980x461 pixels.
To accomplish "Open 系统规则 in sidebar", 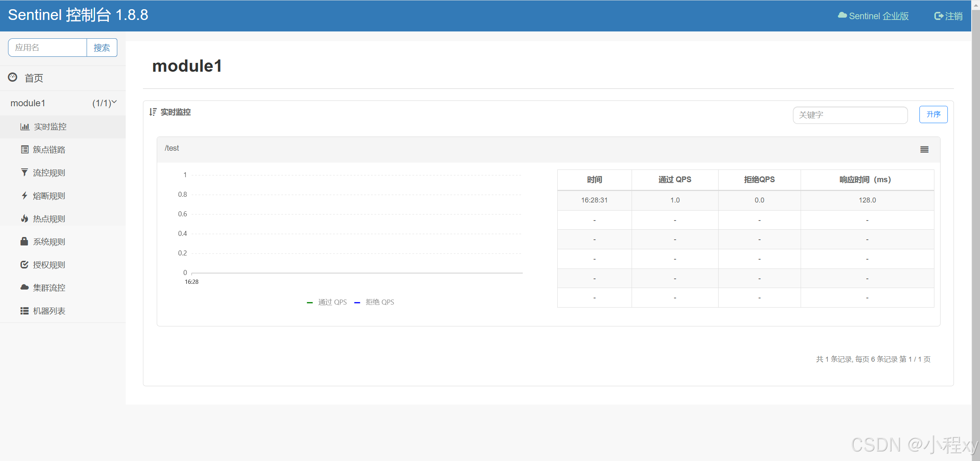I will click(x=62, y=242).
